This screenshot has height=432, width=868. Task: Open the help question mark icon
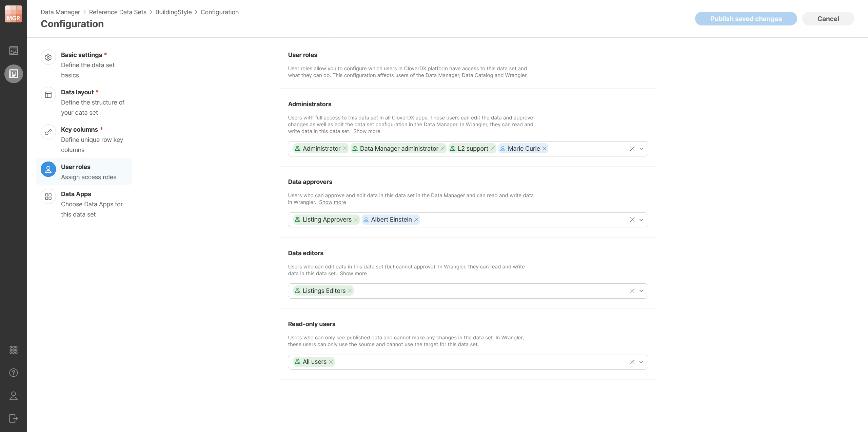pyautogui.click(x=14, y=373)
